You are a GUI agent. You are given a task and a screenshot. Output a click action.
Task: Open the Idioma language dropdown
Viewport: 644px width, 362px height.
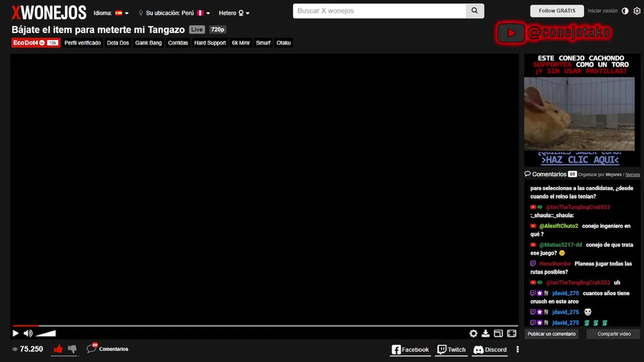[111, 13]
